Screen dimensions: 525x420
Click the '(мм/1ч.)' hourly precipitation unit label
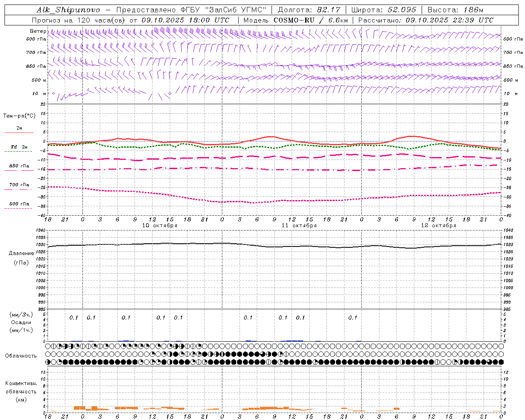21,330
